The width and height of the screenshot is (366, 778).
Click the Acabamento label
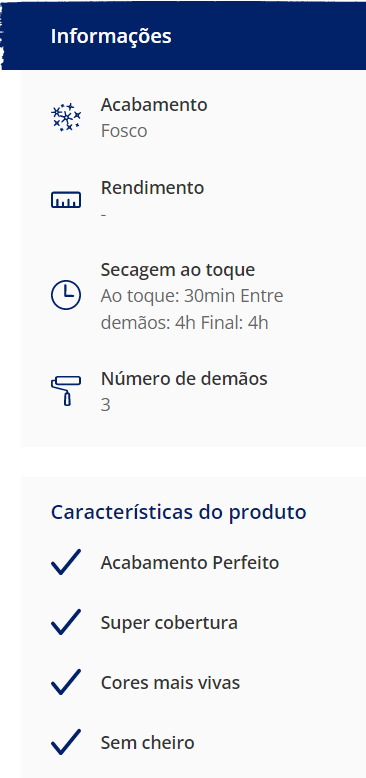pos(154,105)
